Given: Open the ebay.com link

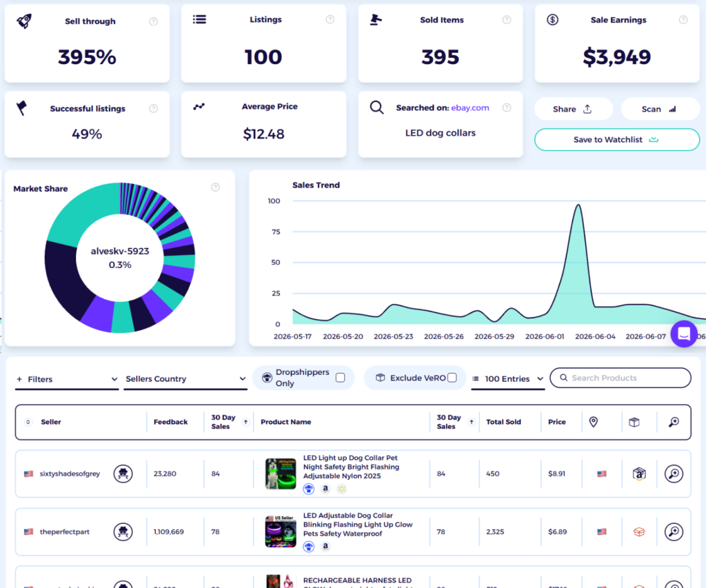Looking at the screenshot, I should (470, 108).
